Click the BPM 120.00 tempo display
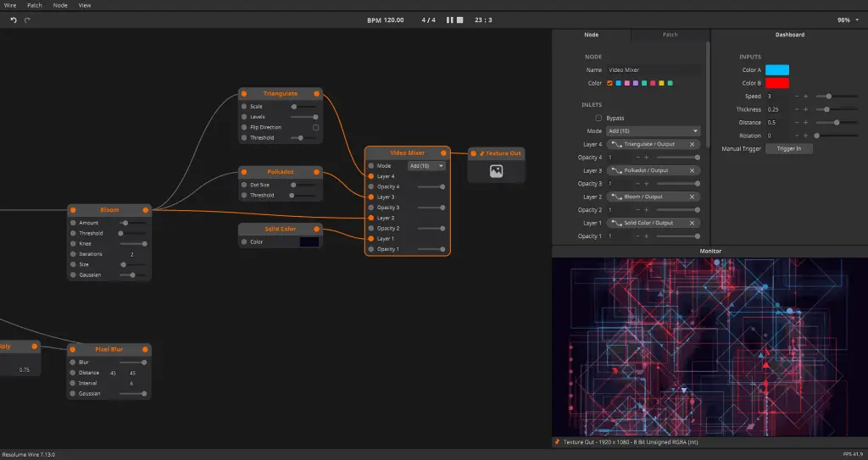868x460 pixels. click(x=386, y=19)
